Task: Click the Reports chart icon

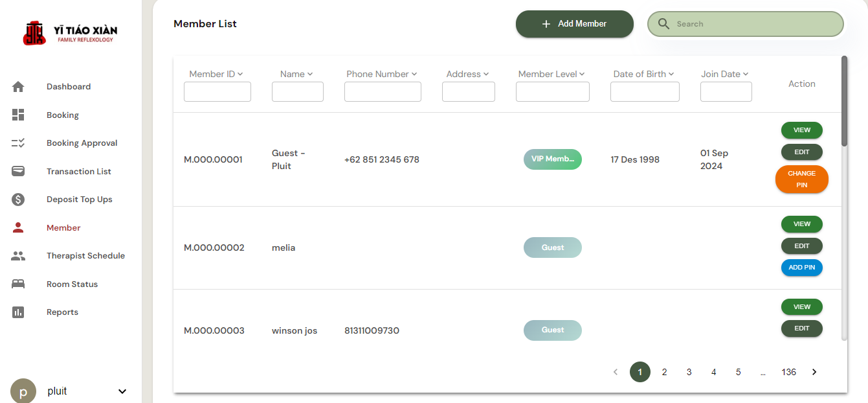Action: tap(18, 312)
